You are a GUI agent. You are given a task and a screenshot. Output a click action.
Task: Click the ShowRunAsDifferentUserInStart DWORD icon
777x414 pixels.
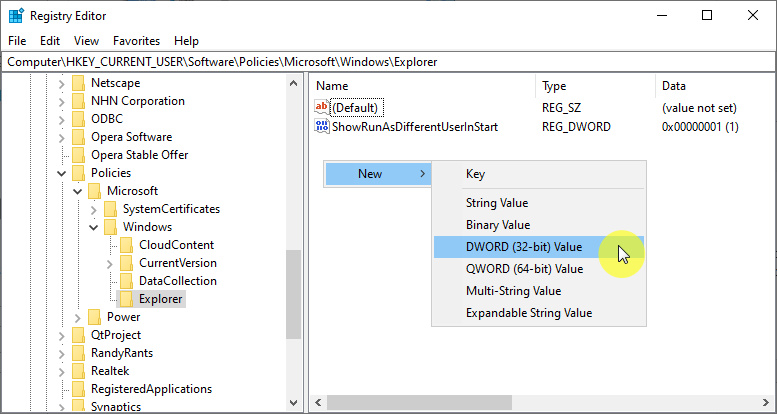coord(322,127)
